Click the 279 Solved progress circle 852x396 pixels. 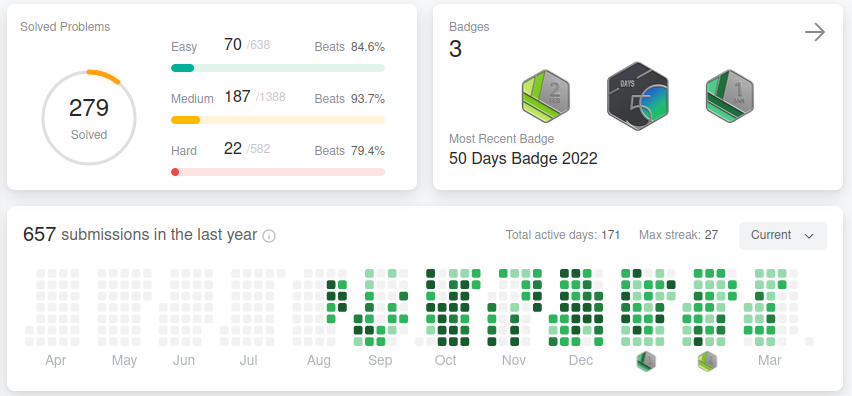coord(89,117)
